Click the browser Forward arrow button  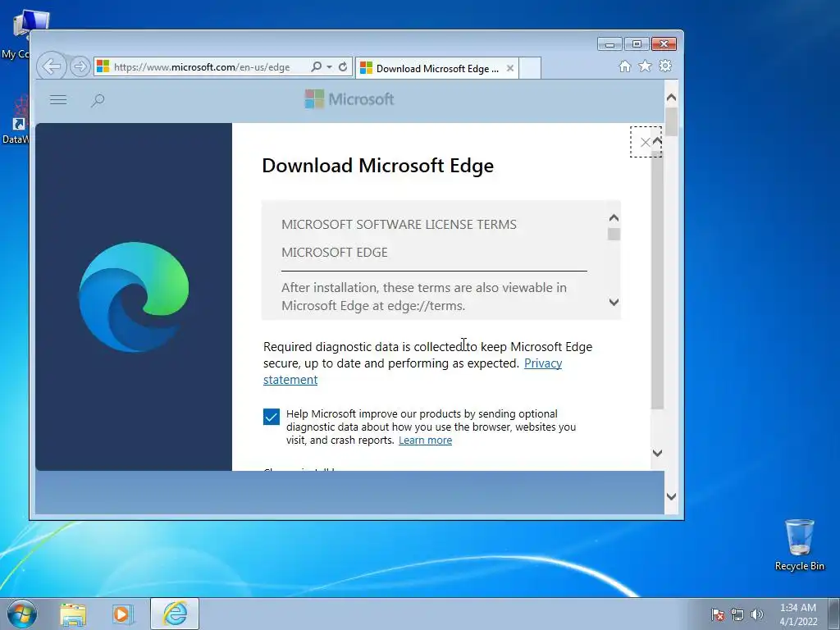pyautogui.click(x=80, y=66)
